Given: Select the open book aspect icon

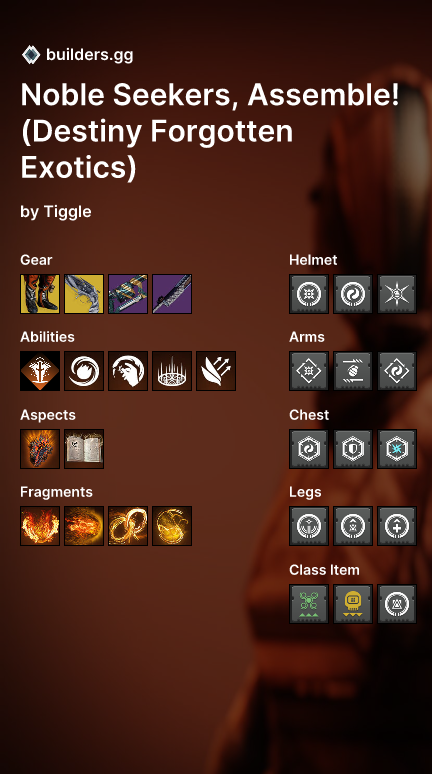Looking at the screenshot, I should tap(84, 449).
